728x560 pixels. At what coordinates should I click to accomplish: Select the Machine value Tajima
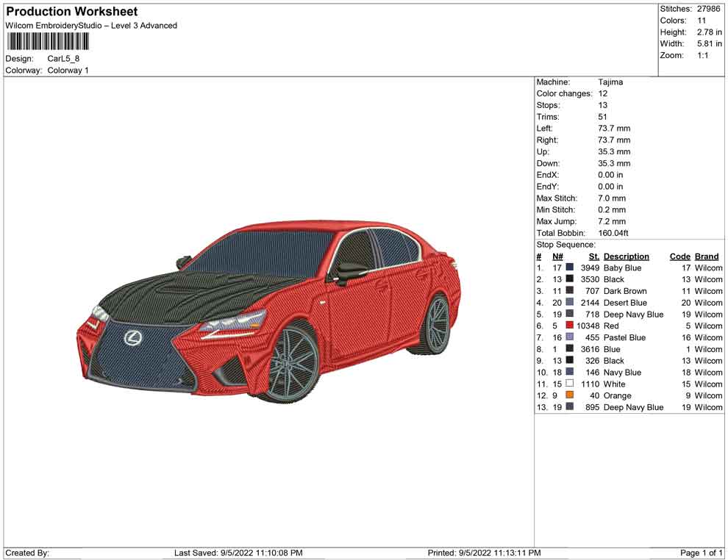pos(610,82)
